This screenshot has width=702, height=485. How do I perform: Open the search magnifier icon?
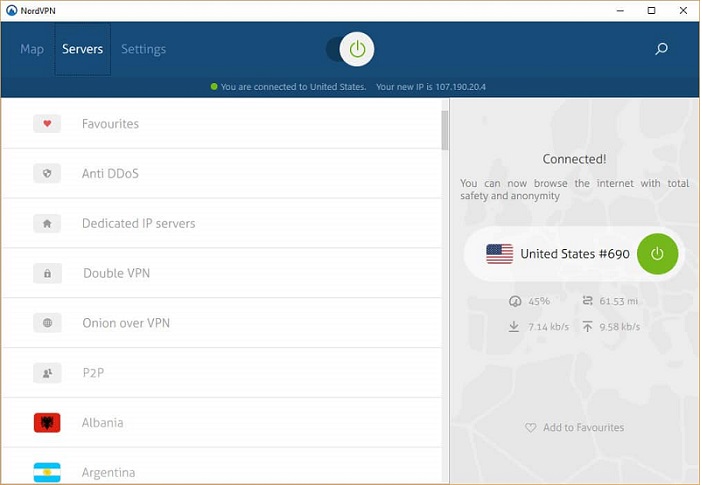661,49
